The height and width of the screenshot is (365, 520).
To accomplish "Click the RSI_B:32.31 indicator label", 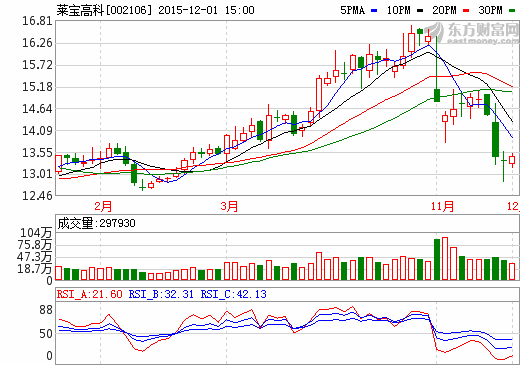I will (161, 294).
